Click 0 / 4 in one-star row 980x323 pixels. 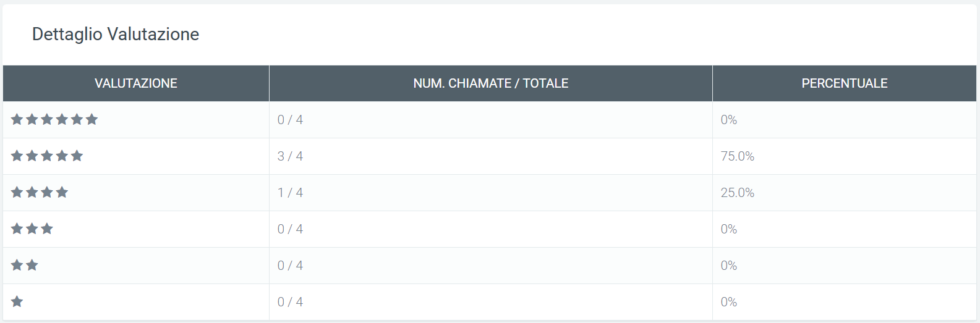coord(290,302)
